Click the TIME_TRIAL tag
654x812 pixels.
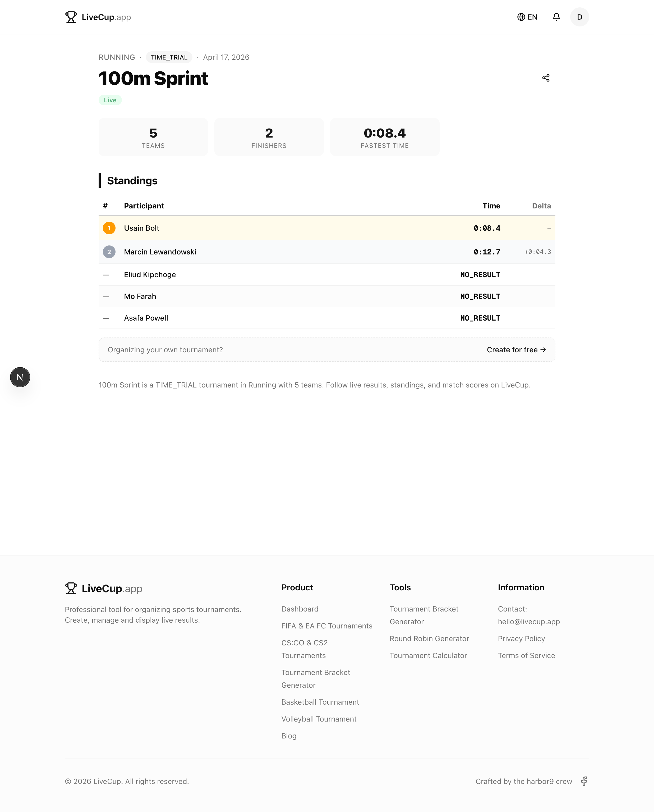coord(169,57)
